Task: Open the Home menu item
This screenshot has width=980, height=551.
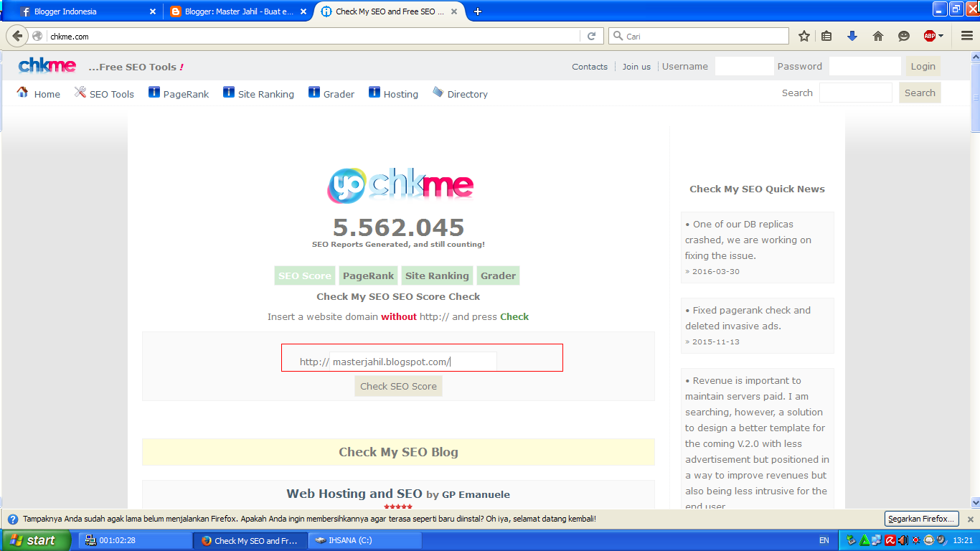Action: pyautogui.click(x=39, y=93)
